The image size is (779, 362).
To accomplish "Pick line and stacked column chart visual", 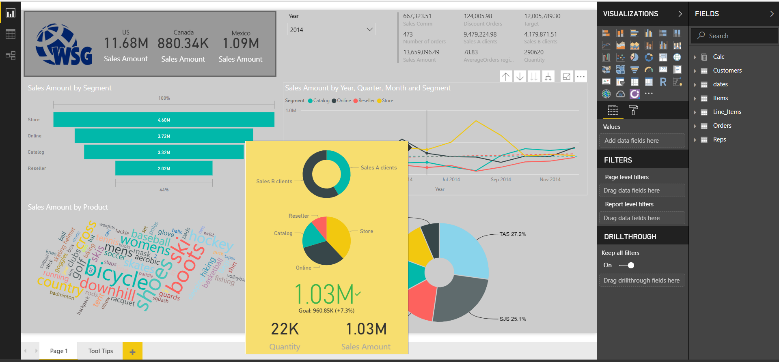I will point(649,45).
